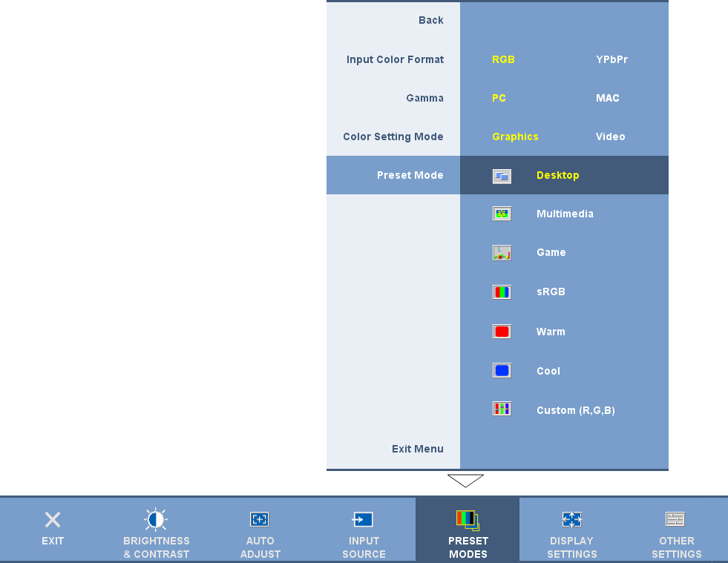Open the Display Settings icon

pyautogui.click(x=571, y=519)
